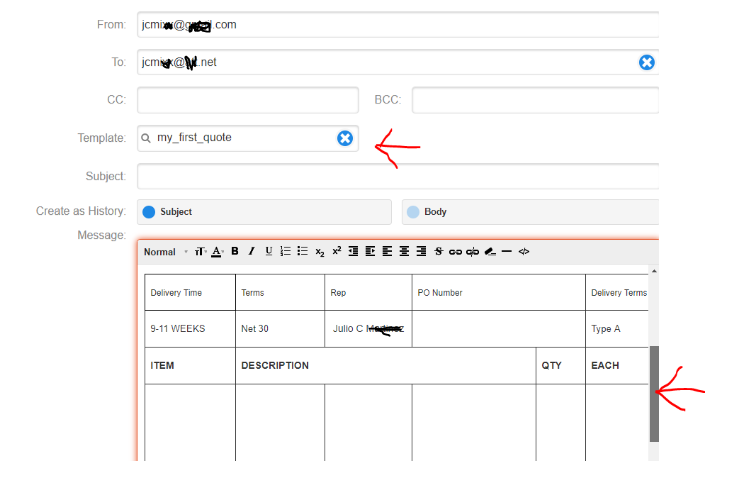This screenshot has width=732, height=492.
Task: Click the 'Delivery Terms' header cell
Action: coord(617,293)
